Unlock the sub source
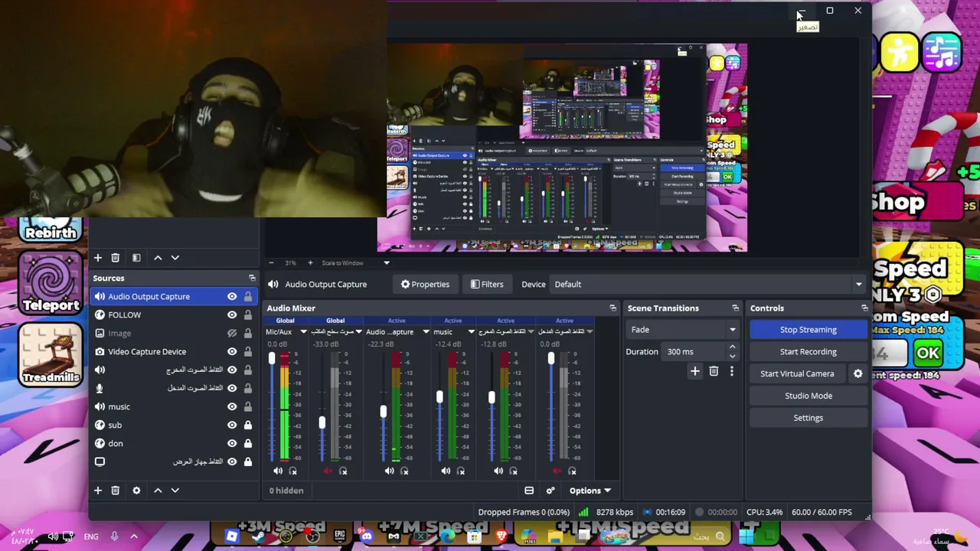980x551 pixels. pyautogui.click(x=248, y=425)
